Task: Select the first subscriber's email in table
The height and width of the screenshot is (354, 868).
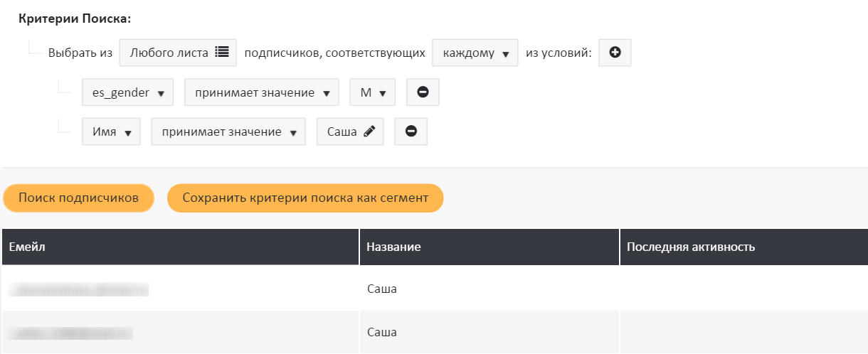Action: 78,289
